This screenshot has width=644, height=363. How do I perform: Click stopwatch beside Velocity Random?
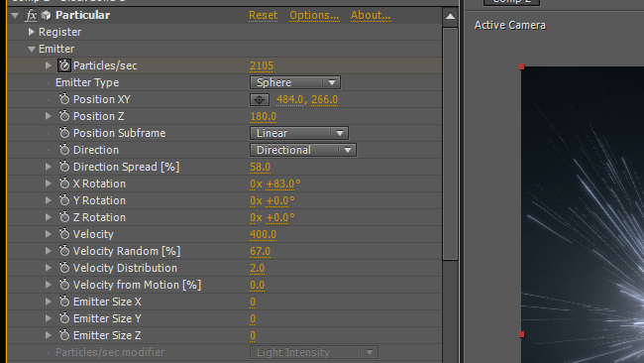point(64,251)
